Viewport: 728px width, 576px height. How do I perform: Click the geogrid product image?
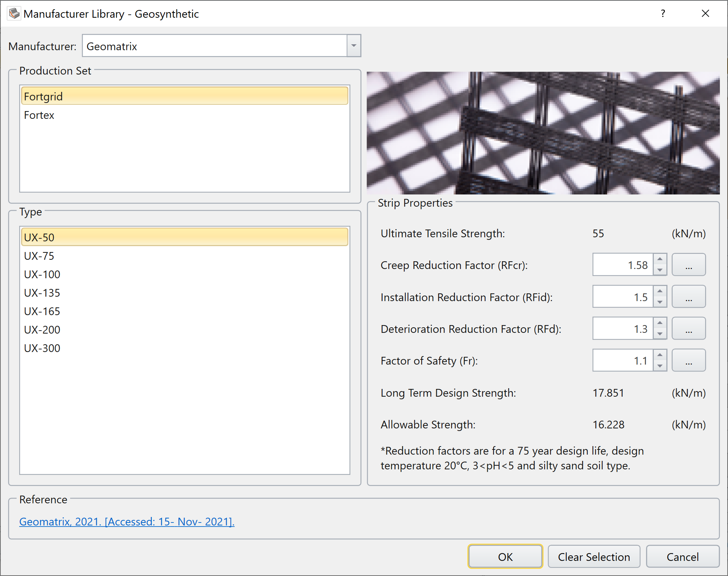point(543,133)
